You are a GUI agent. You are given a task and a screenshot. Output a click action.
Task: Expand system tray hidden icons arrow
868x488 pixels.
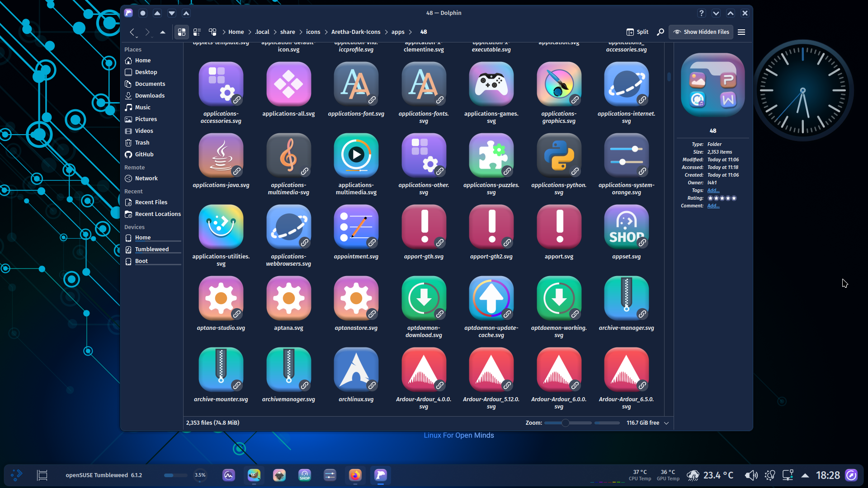(805, 475)
